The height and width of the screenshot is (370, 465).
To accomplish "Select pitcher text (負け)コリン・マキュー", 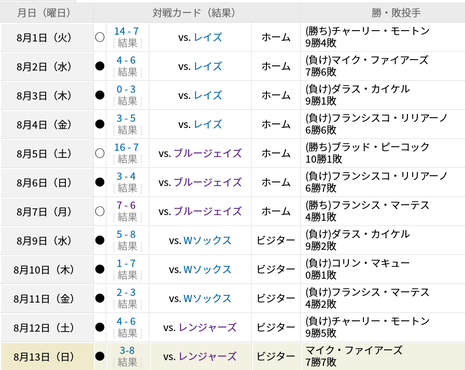I will click(358, 263).
